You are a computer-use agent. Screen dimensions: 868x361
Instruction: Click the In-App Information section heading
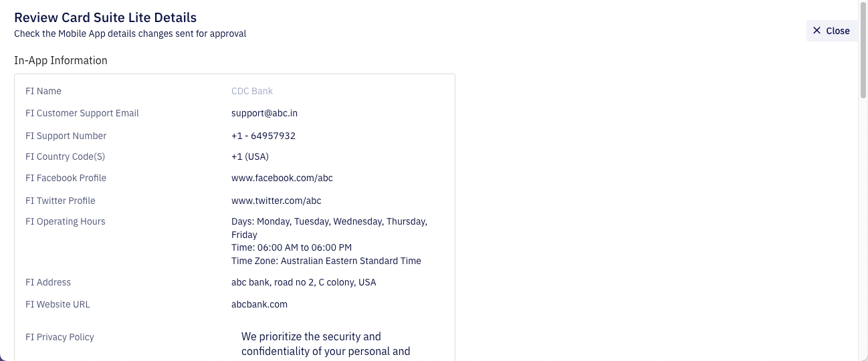point(61,60)
